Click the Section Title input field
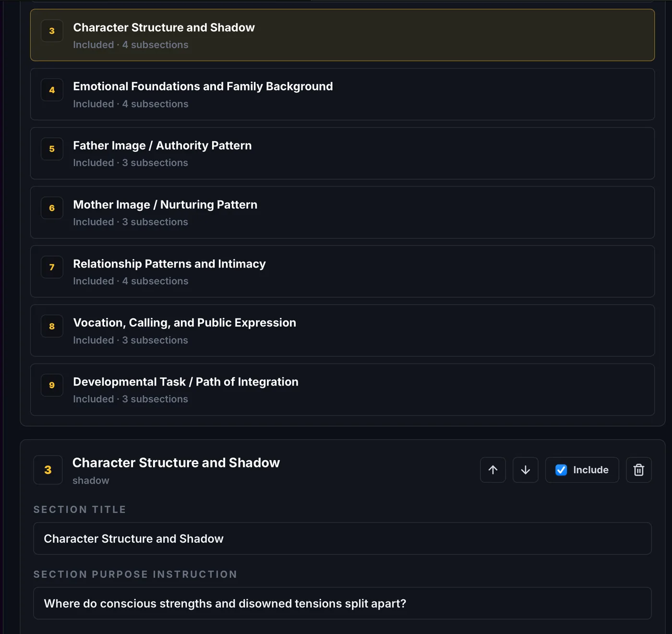672x634 pixels. pyautogui.click(x=342, y=538)
